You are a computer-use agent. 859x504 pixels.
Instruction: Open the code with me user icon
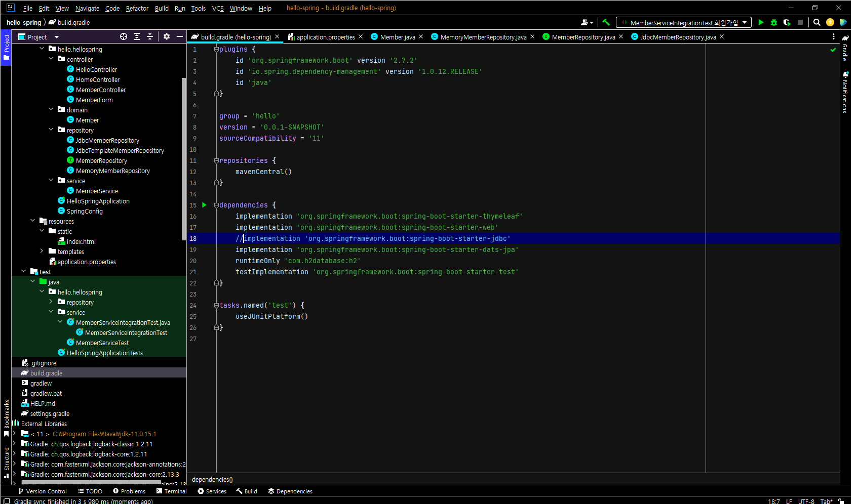click(x=587, y=22)
